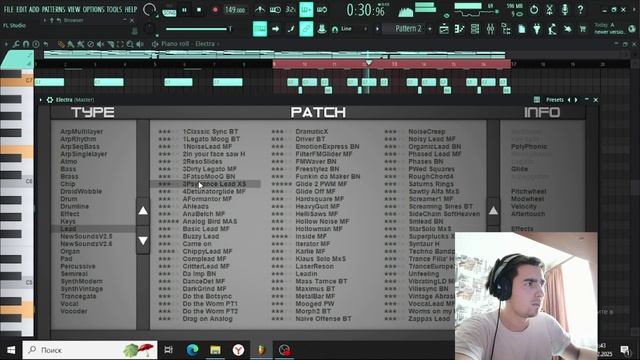Open the Playlist window from the toolbar
This screenshot has width=640, height=360.
click(444, 29)
